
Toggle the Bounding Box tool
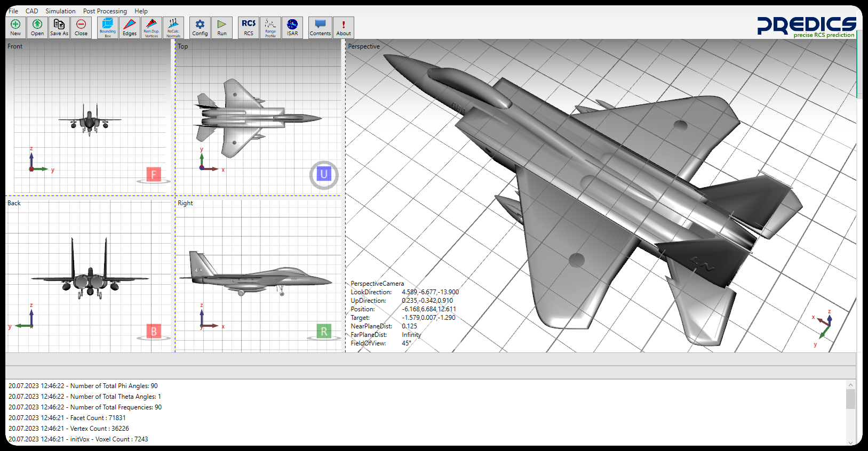(x=108, y=27)
